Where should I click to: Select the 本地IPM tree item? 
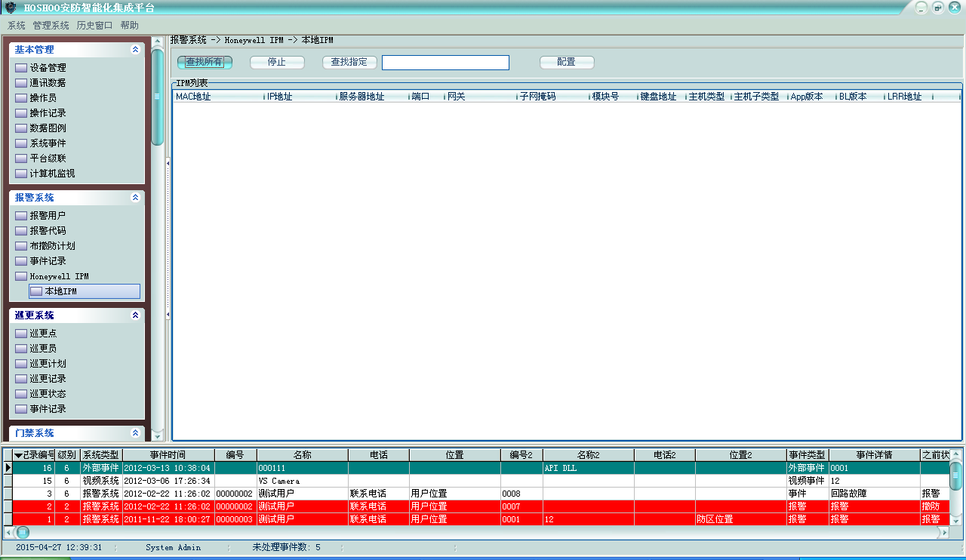pyautogui.click(x=60, y=291)
